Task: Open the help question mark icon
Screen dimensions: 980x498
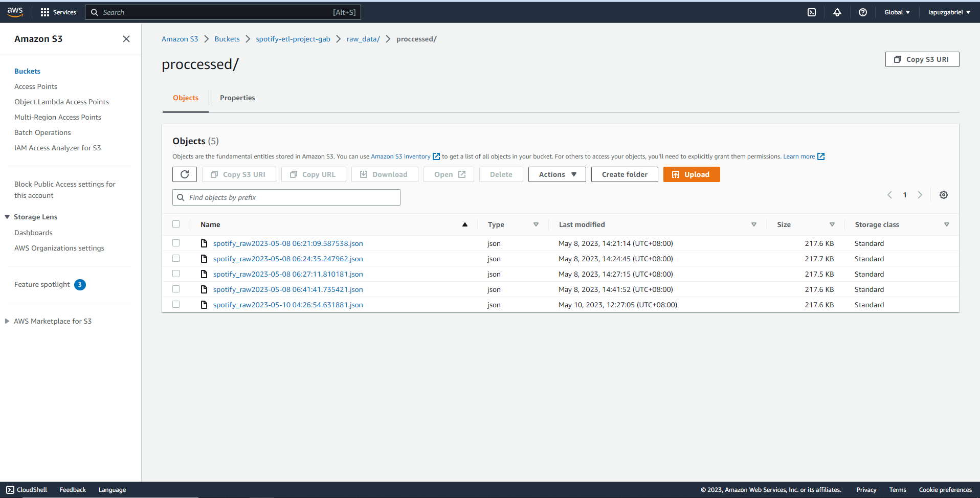Action: (x=863, y=12)
